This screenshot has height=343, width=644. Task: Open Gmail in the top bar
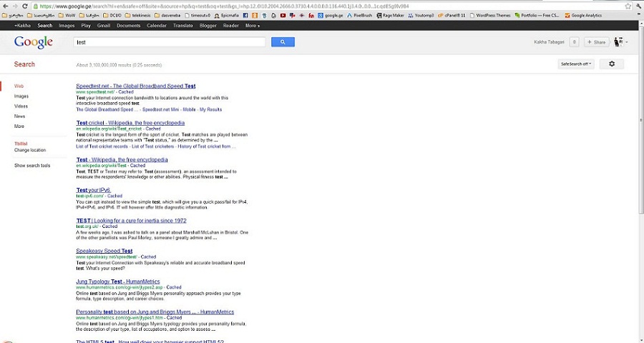(x=104, y=26)
